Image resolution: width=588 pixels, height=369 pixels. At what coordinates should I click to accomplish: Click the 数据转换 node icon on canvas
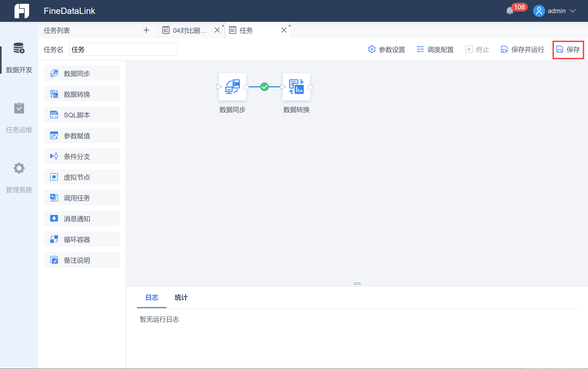296,87
